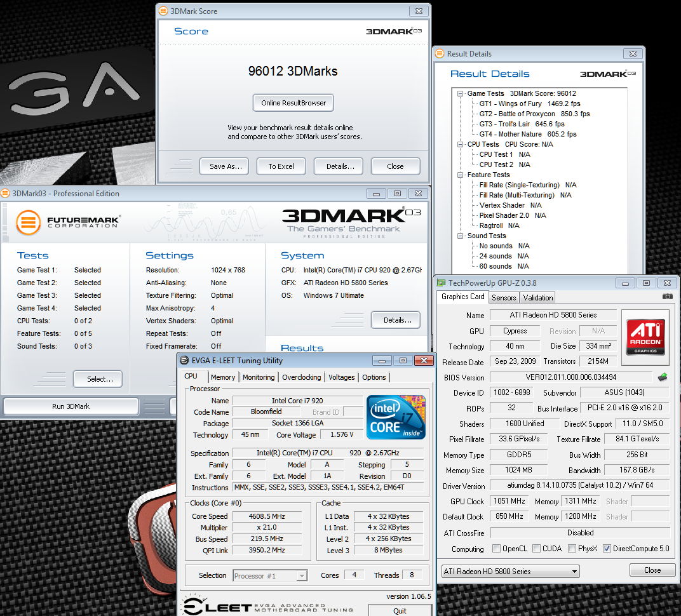The height and width of the screenshot is (616, 681).
Task: Click the Futuremark orange logo icon
Action: [28, 222]
